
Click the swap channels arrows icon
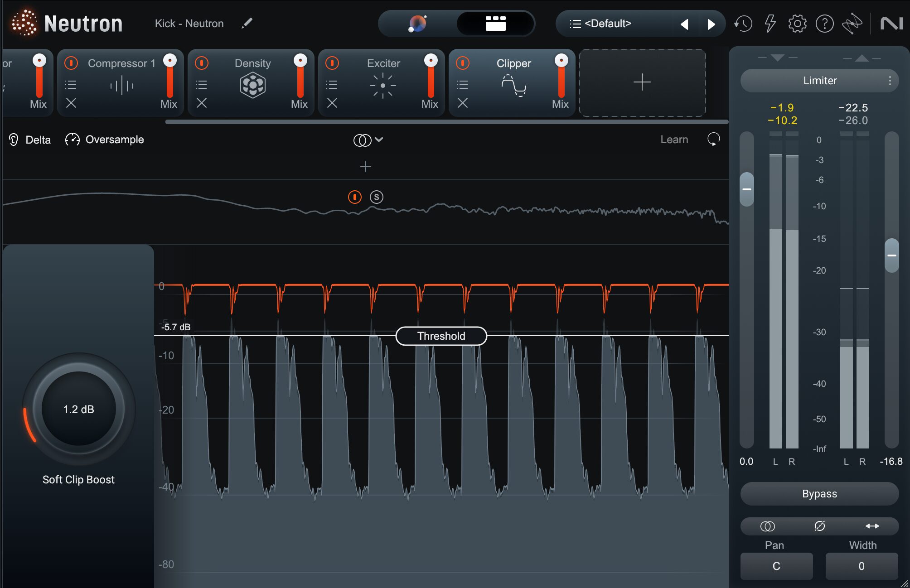tap(872, 526)
